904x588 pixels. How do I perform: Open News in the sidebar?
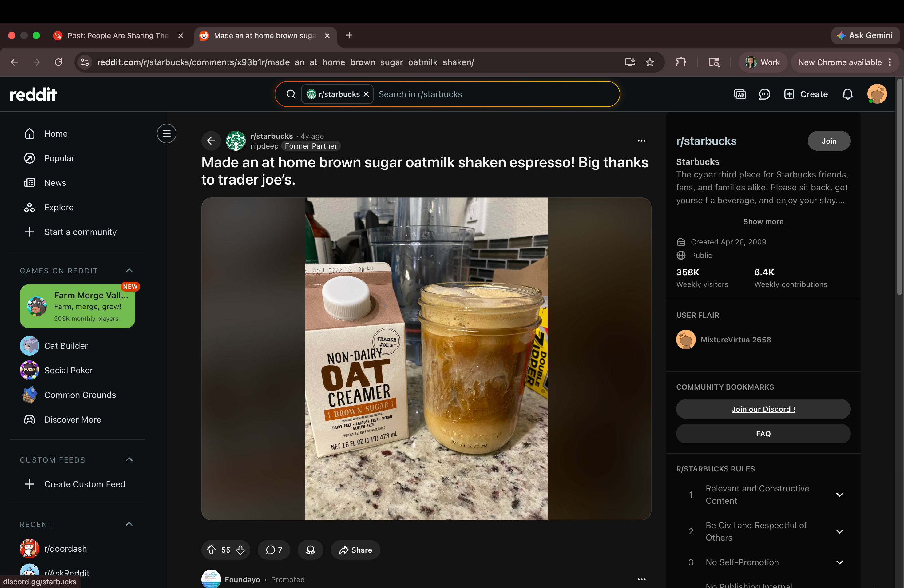point(77,183)
